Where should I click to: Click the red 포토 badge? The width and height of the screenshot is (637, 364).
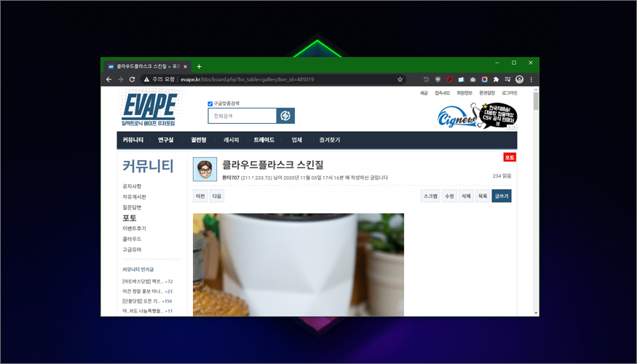510,157
